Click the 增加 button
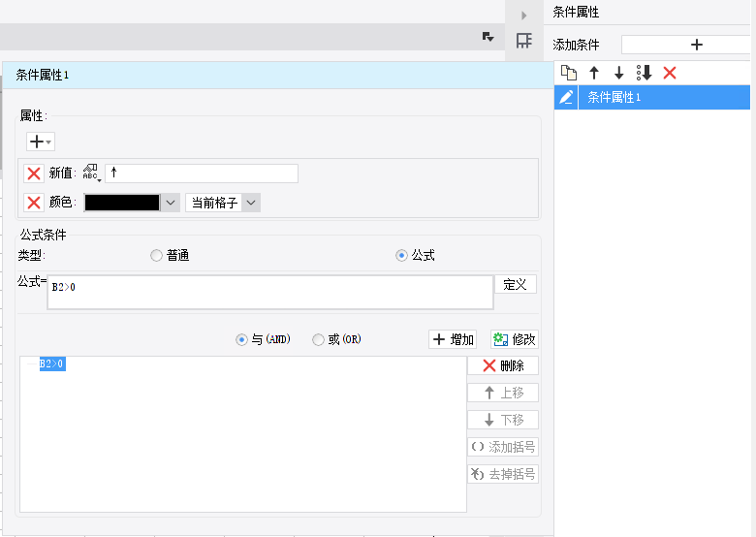 tap(453, 340)
